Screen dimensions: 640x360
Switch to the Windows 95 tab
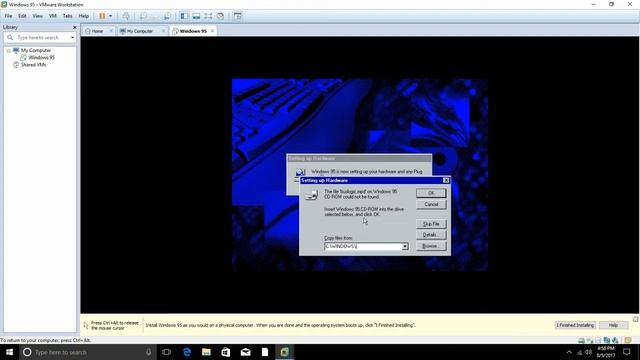click(193, 31)
